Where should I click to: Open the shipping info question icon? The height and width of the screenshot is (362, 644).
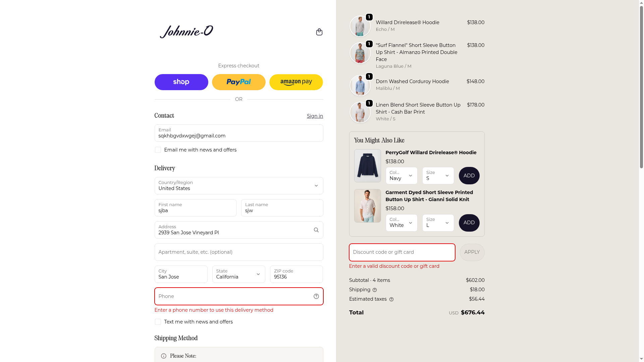(x=375, y=290)
